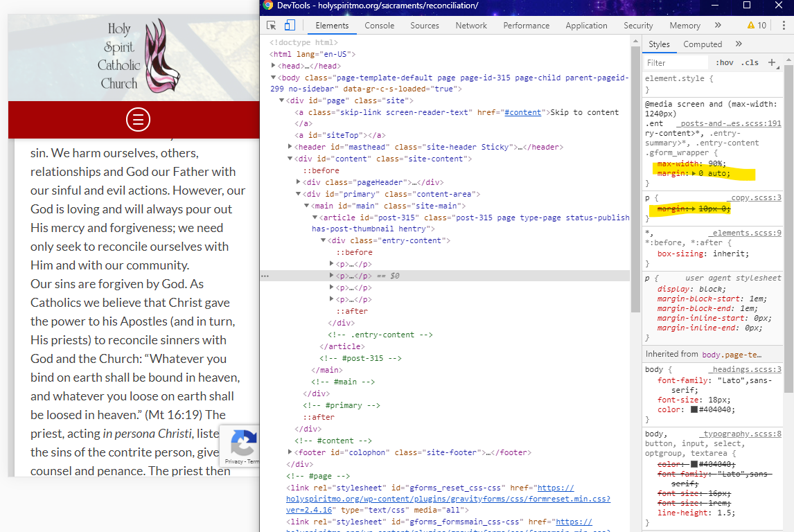Click the styles Filter input field

pyautogui.click(x=676, y=62)
